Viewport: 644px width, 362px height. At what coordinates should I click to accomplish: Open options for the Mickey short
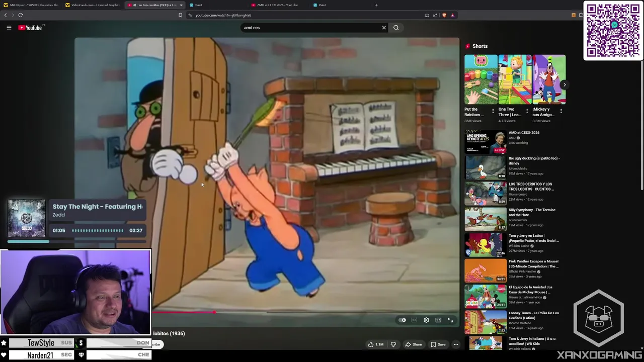point(561,111)
